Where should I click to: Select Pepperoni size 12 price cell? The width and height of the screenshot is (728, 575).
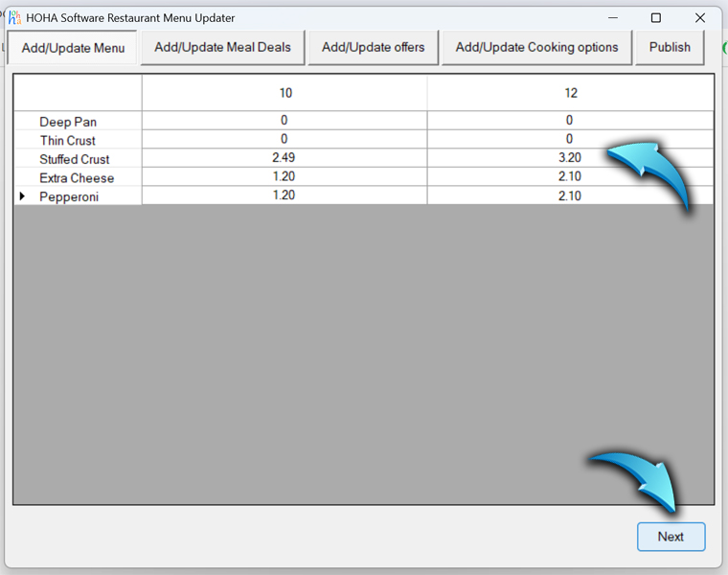coord(570,195)
